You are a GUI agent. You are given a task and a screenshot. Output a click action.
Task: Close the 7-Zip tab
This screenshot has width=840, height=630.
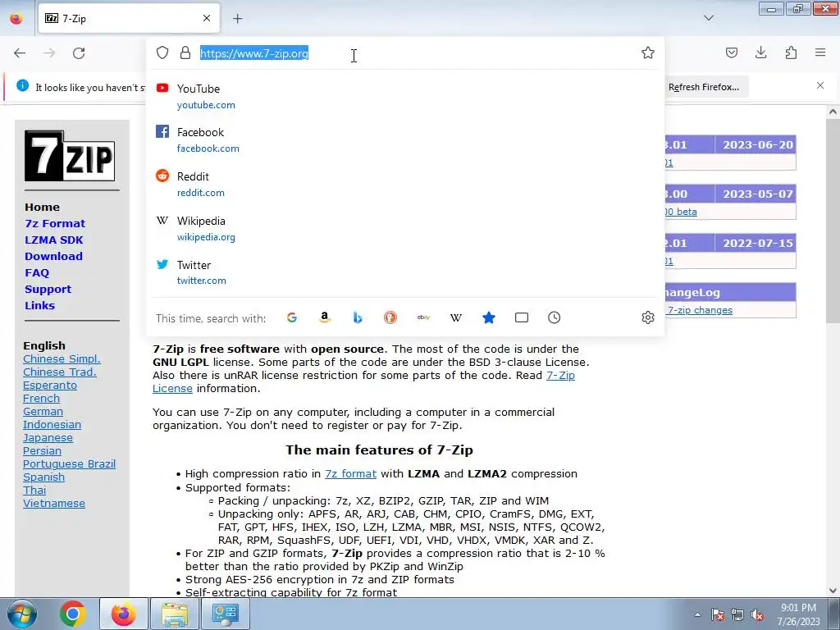[207, 18]
